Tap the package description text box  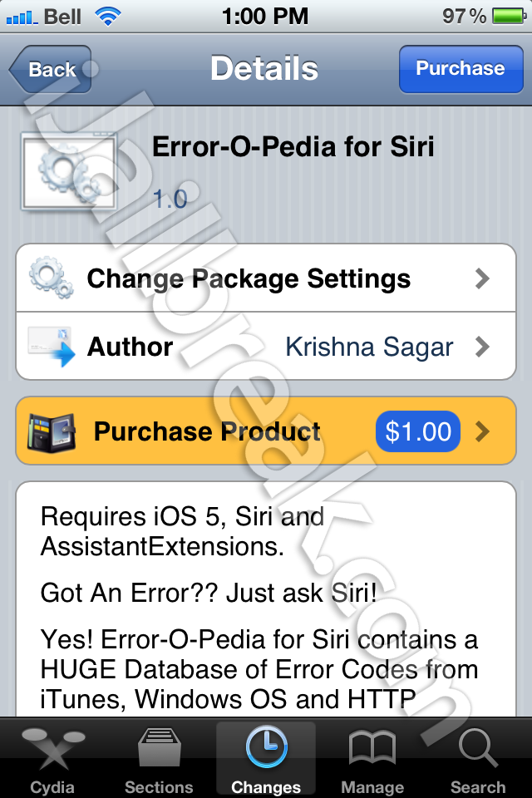click(x=266, y=599)
